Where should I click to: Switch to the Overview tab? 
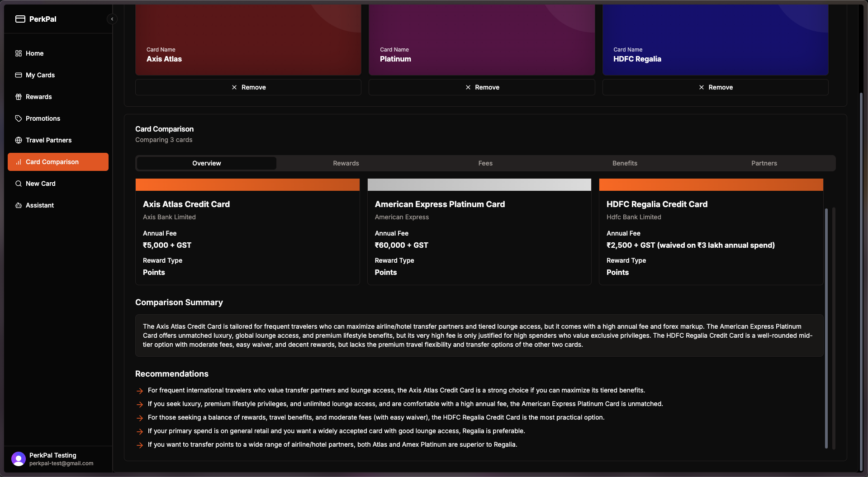tap(207, 163)
